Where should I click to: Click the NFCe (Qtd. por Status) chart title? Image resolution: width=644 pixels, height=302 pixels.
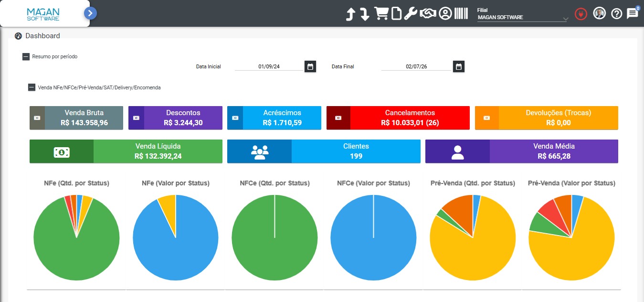click(274, 183)
